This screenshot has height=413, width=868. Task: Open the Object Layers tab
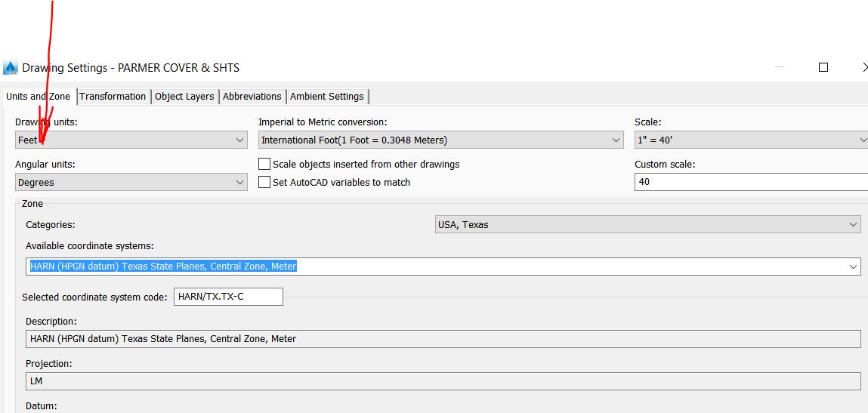tap(184, 96)
